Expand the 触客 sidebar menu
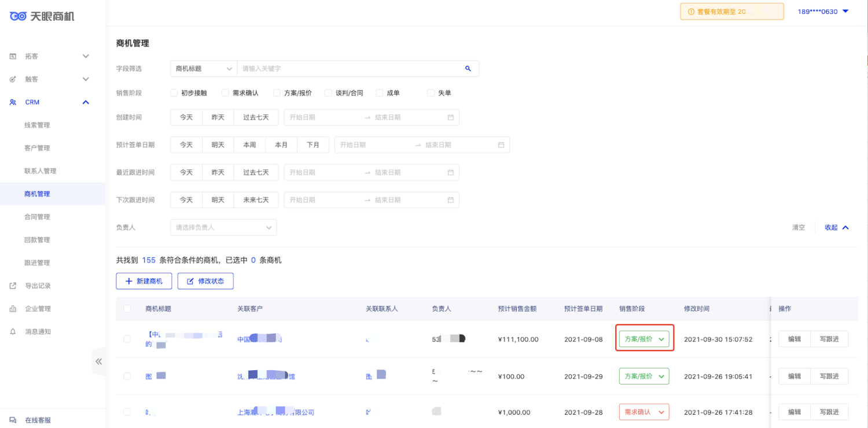 tap(86, 79)
